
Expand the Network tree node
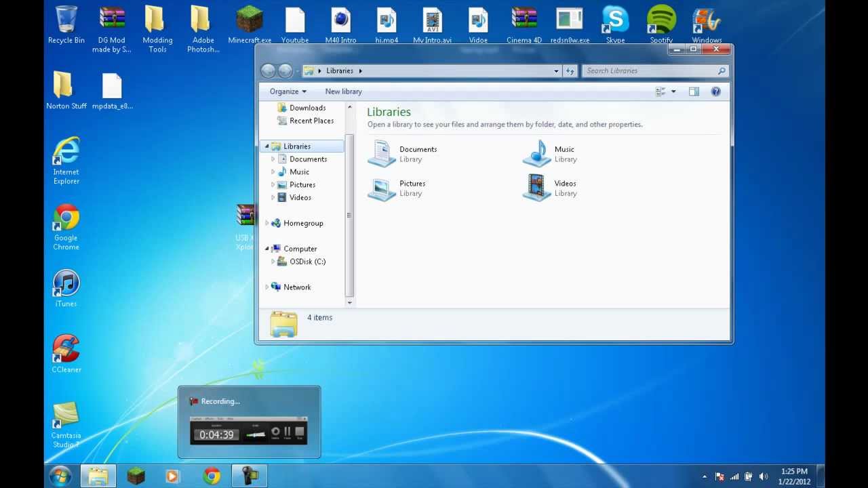[x=267, y=287]
